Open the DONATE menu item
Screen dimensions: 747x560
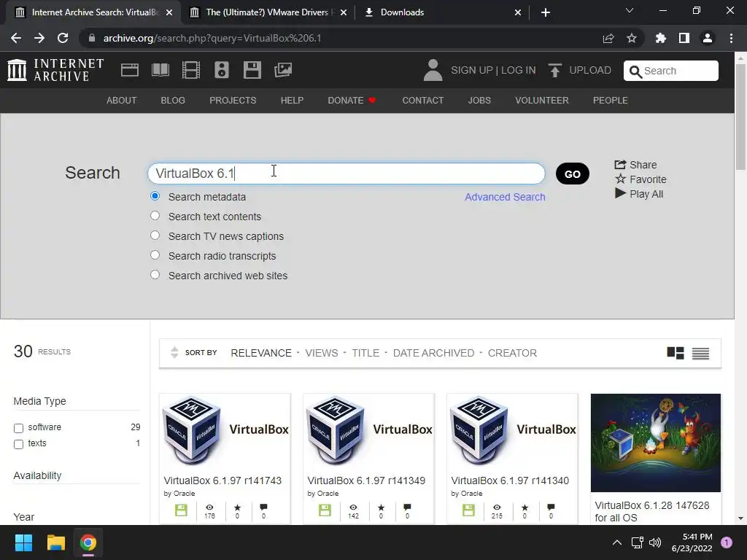click(x=352, y=101)
